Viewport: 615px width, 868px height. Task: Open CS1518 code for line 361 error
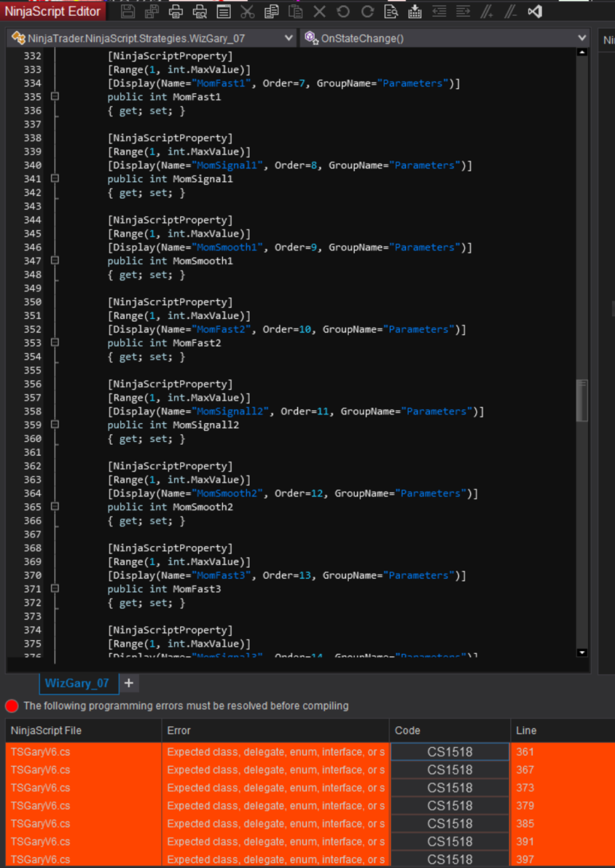tap(450, 752)
